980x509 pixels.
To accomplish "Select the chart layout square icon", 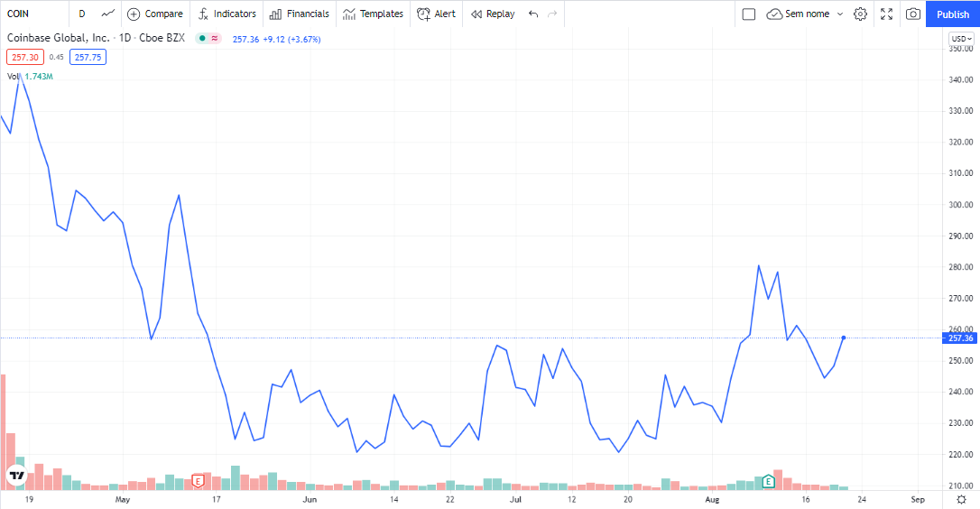I will pyautogui.click(x=749, y=14).
